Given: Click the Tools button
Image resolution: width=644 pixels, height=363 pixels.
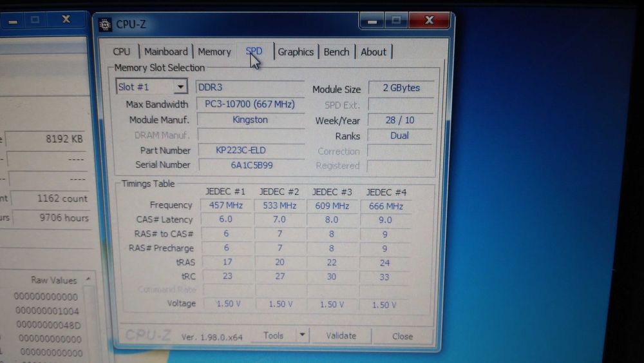Looking at the screenshot, I should click(x=274, y=335).
